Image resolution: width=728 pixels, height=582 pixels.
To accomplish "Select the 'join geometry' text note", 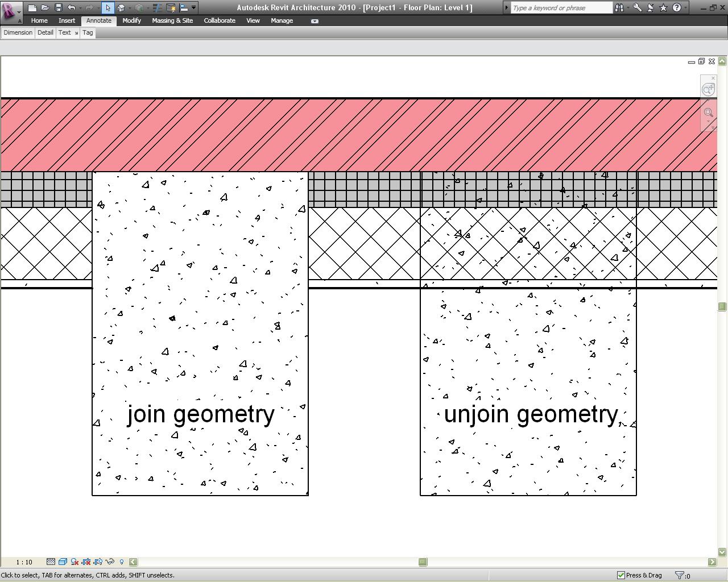I will pyautogui.click(x=201, y=414).
